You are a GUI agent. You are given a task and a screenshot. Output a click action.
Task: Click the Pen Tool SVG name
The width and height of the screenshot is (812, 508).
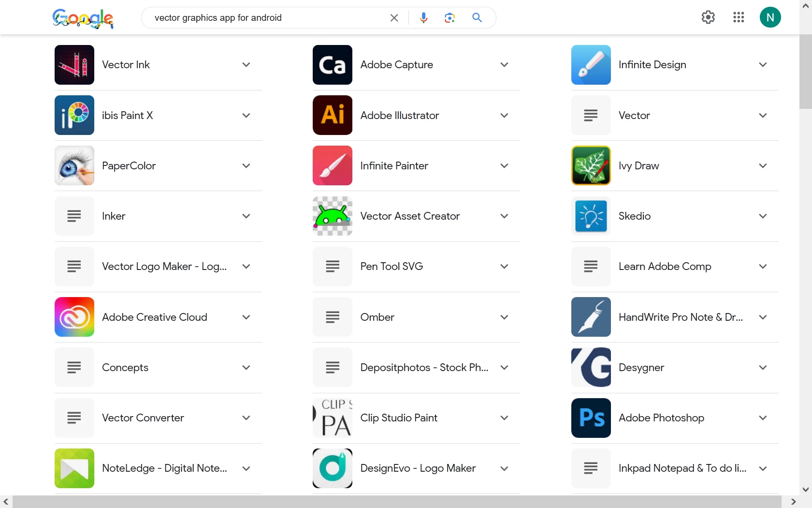pyautogui.click(x=392, y=267)
